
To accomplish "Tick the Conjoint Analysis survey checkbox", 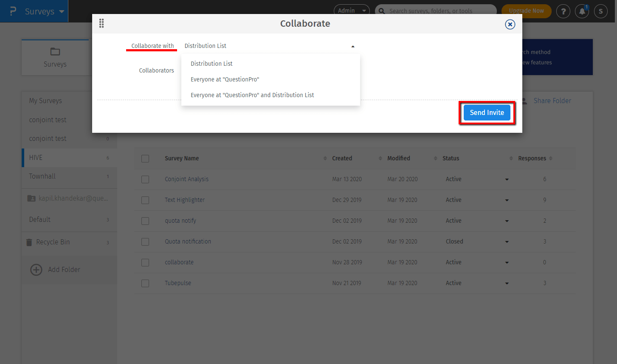I will (x=145, y=179).
